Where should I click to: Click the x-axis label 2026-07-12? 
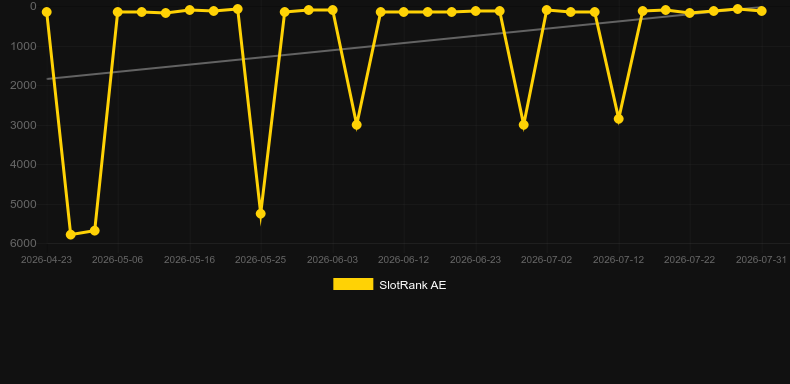pos(618,260)
